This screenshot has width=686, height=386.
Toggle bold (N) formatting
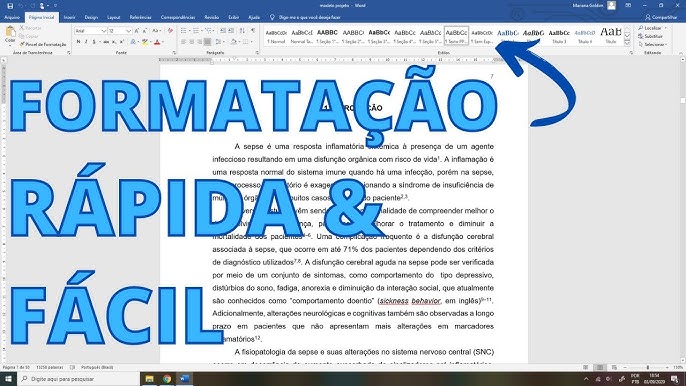click(78, 42)
